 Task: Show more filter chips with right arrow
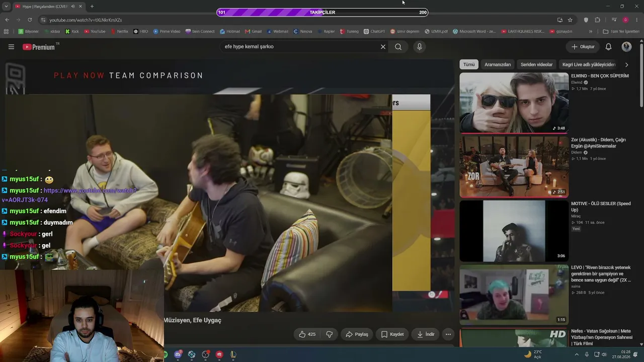[626, 65]
